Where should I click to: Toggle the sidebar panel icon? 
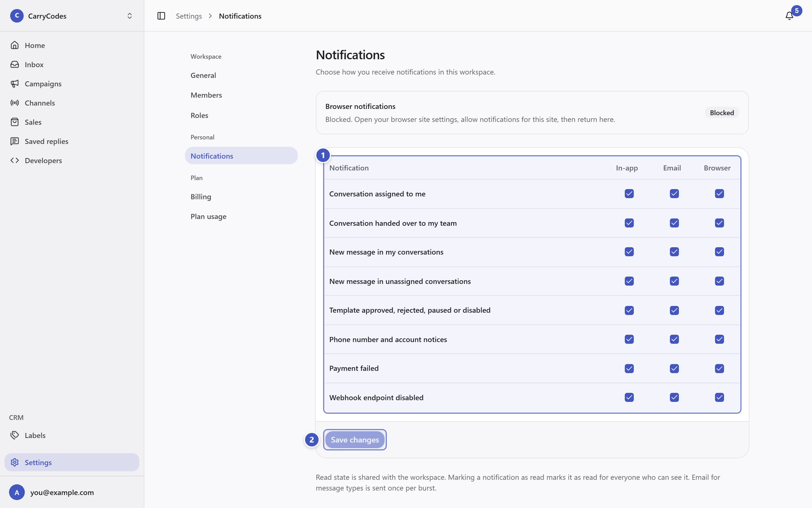pyautogui.click(x=161, y=16)
